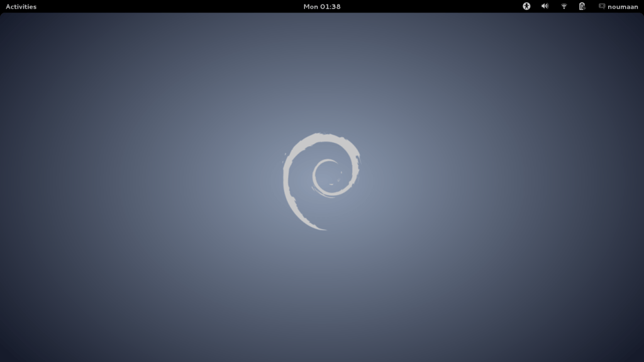Click the "Mon" day label in the clock

click(311, 6)
